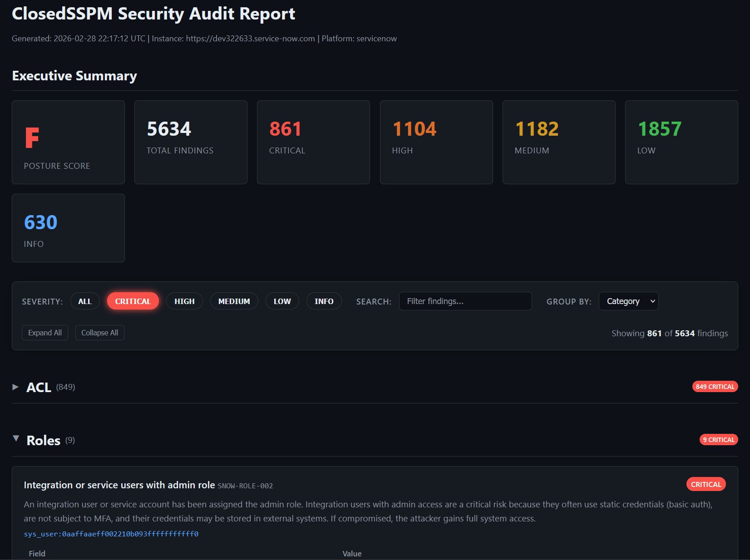Select the ALL severity filter
This screenshot has width=750, height=560.
pyautogui.click(x=85, y=301)
